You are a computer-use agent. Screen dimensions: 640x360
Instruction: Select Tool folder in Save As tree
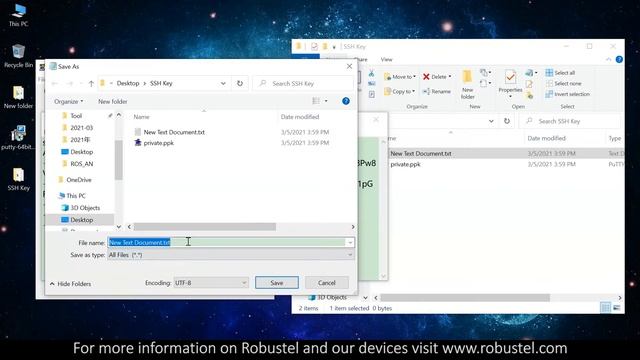[76, 116]
